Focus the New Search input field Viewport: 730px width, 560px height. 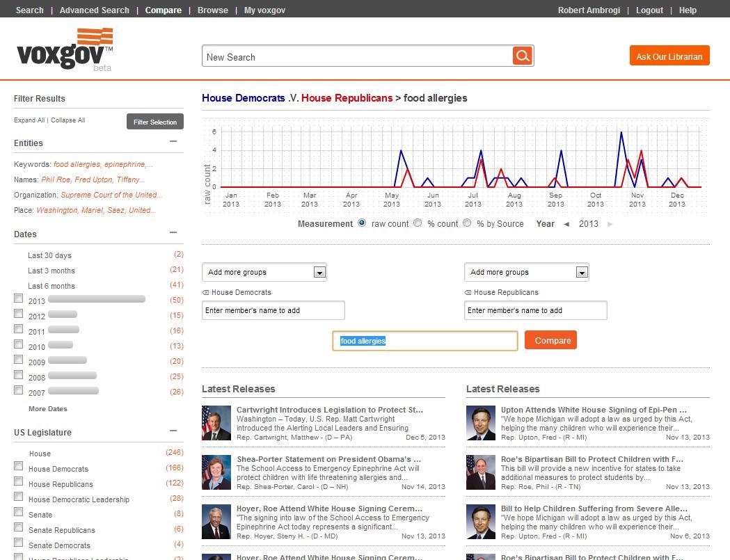click(x=357, y=56)
